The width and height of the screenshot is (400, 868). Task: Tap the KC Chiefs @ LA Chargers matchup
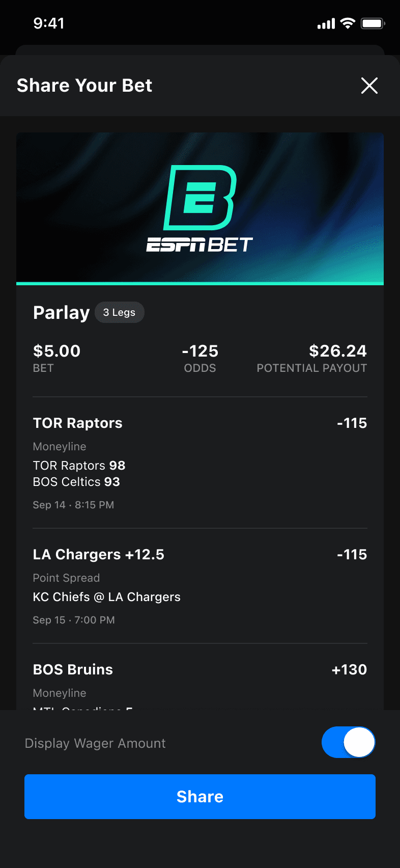pyautogui.click(x=106, y=597)
